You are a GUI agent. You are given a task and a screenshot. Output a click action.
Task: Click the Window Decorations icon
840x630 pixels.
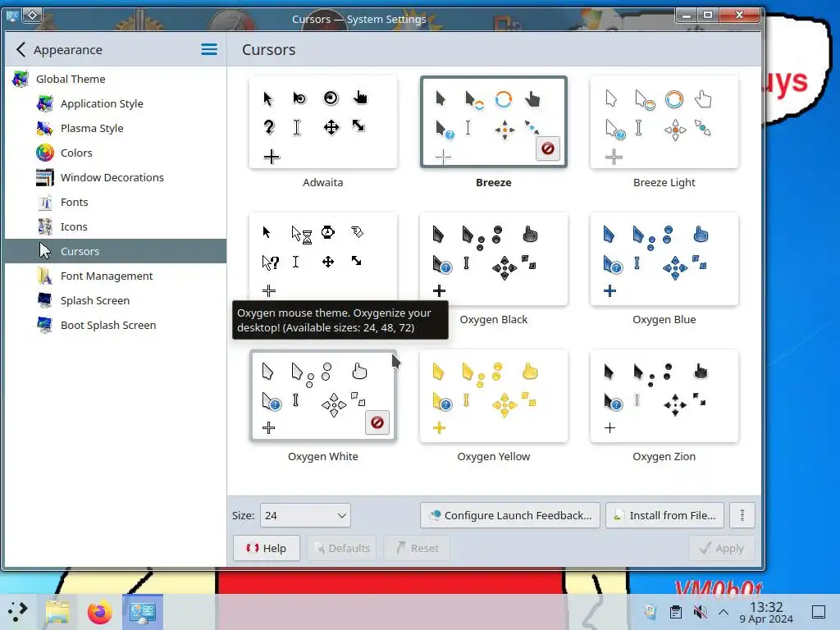(x=45, y=177)
